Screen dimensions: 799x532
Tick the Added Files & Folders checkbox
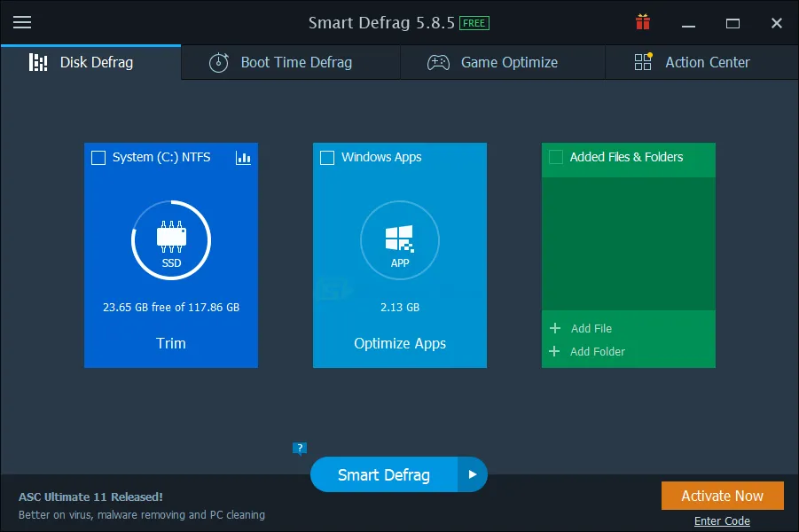(556, 157)
